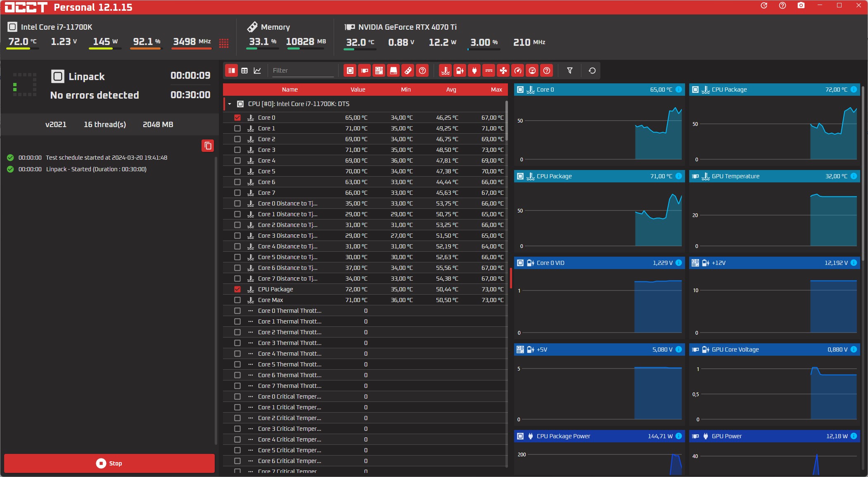Toggle the fan sensors filter icon

coord(503,71)
